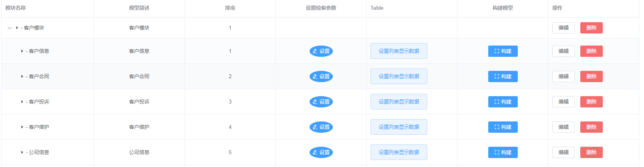Viewport: 644px width, 167px height.
Task: Edit the 客户模块 parent row
Action: 564,28
